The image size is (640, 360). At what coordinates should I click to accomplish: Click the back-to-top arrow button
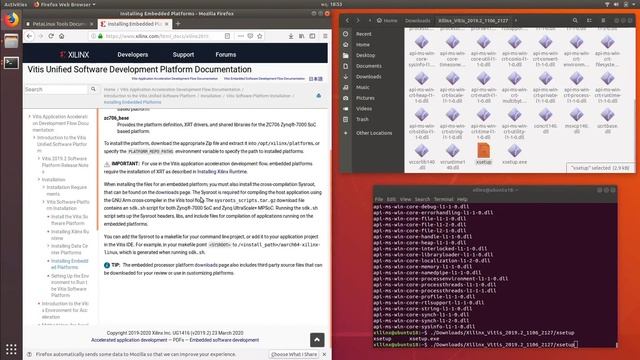click(317, 340)
